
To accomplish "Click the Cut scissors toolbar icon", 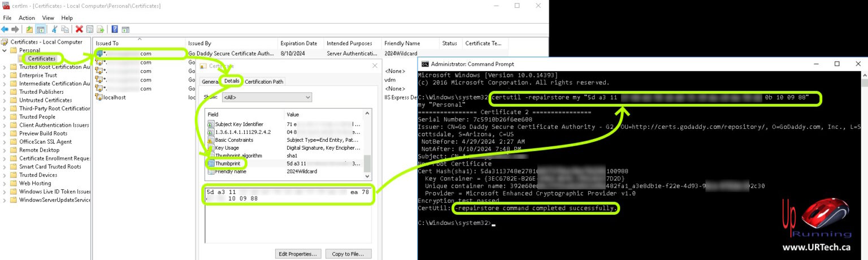I will (x=55, y=29).
